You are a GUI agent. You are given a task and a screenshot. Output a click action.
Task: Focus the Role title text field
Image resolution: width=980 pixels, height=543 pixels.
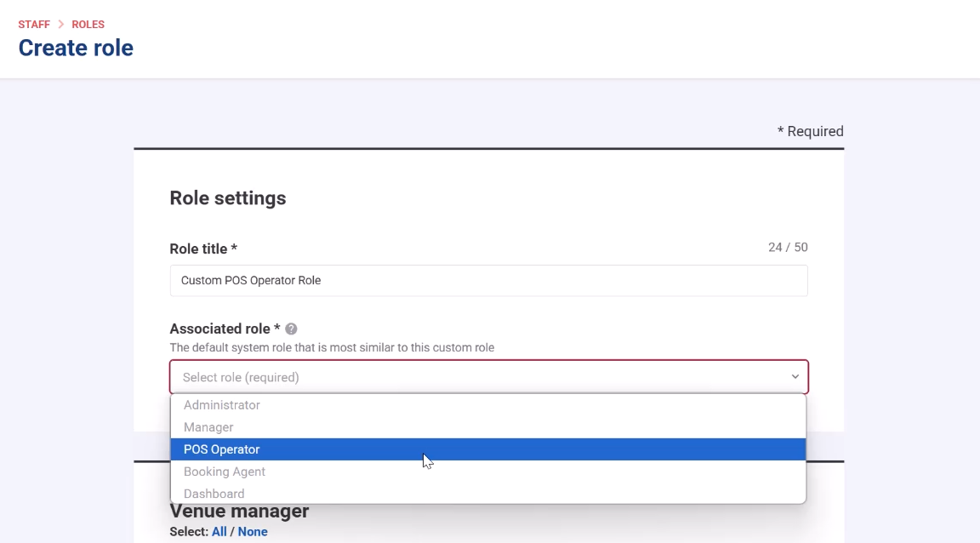click(488, 280)
